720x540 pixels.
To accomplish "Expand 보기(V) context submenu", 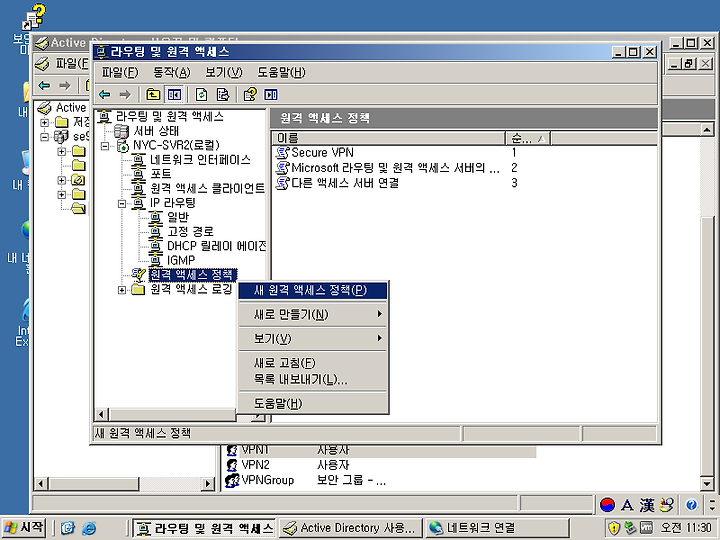I will [x=313, y=339].
